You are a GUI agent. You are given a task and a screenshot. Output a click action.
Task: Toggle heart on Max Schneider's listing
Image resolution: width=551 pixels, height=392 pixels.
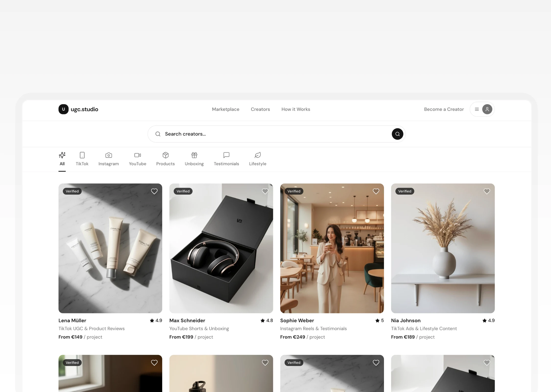pyautogui.click(x=265, y=191)
